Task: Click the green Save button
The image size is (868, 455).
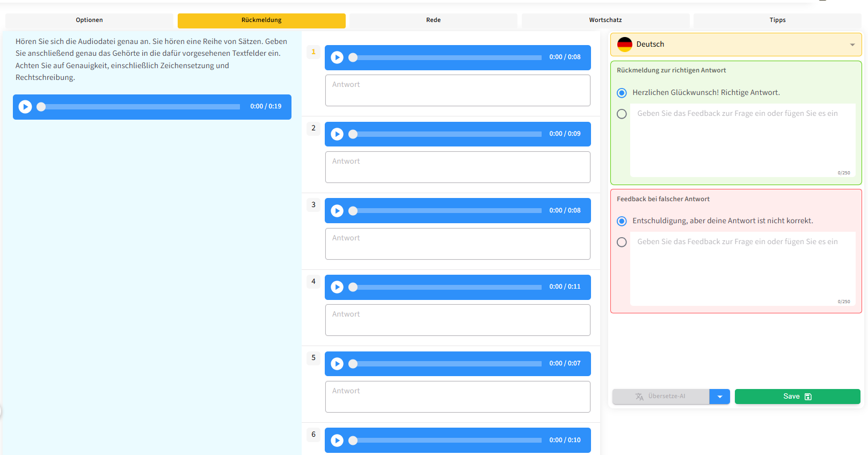Action: click(797, 397)
